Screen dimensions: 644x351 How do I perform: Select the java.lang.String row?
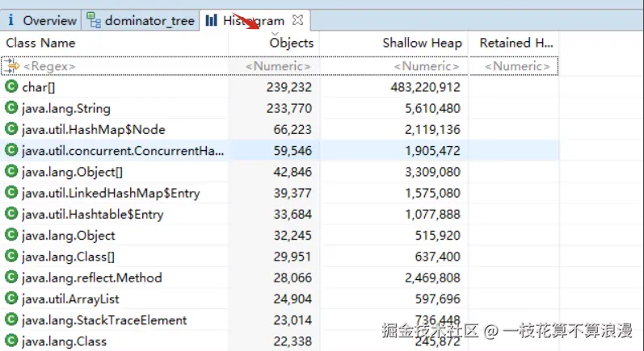tap(280, 108)
